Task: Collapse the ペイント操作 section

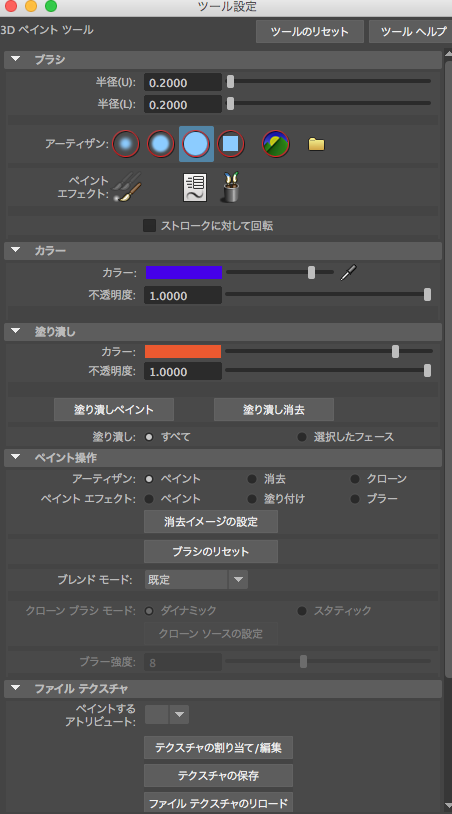Action: [16, 458]
